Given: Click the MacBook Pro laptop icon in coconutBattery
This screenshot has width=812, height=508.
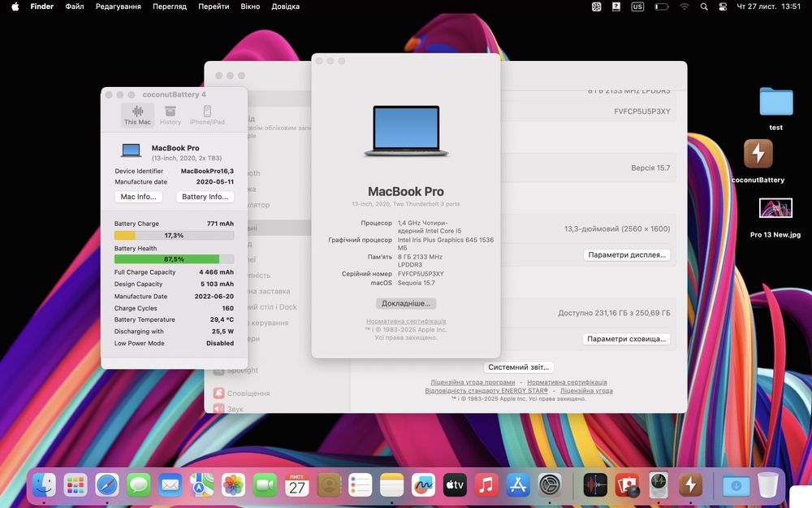Looking at the screenshot, I should (131, 150).
